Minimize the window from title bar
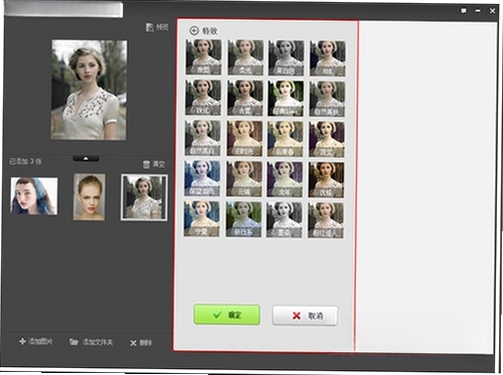 (478, 11)
